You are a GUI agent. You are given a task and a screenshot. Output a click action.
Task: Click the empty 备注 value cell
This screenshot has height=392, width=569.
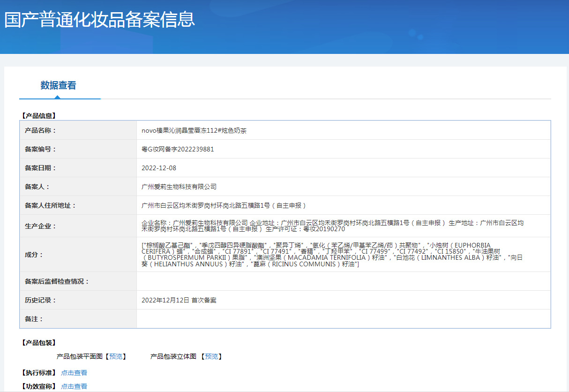343,319
